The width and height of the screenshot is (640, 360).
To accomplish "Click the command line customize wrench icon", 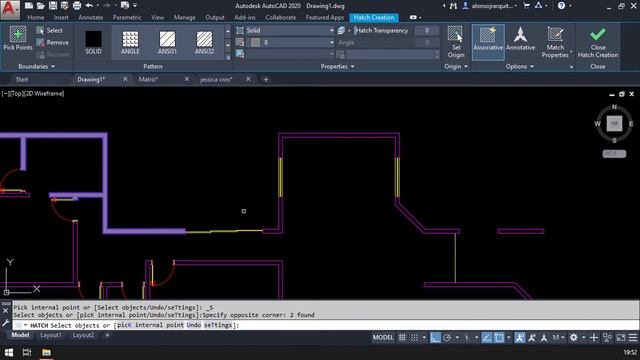I will pyautogui.click(x=6, y=323).
